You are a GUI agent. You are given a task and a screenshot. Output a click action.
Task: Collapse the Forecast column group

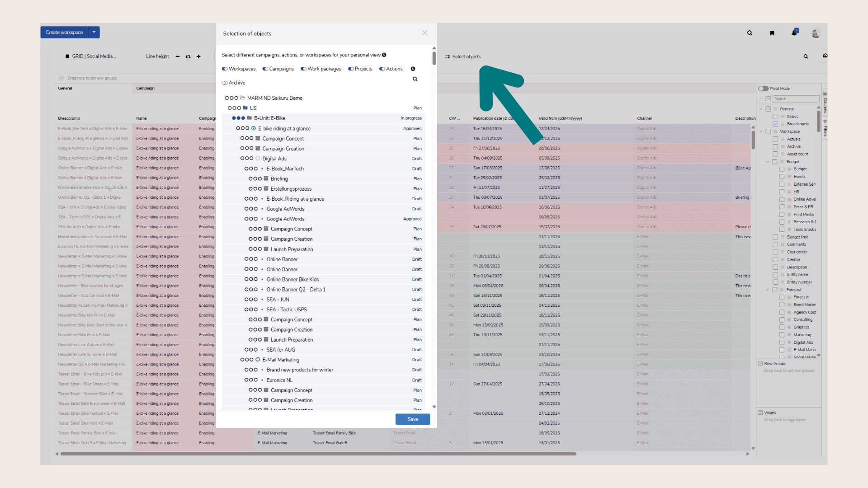tap(768, 290)
